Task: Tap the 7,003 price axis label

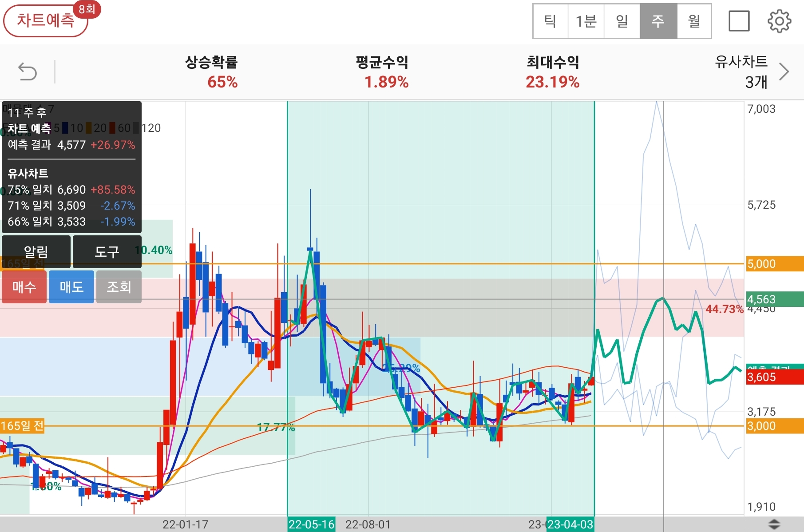Action: point(761,109)
